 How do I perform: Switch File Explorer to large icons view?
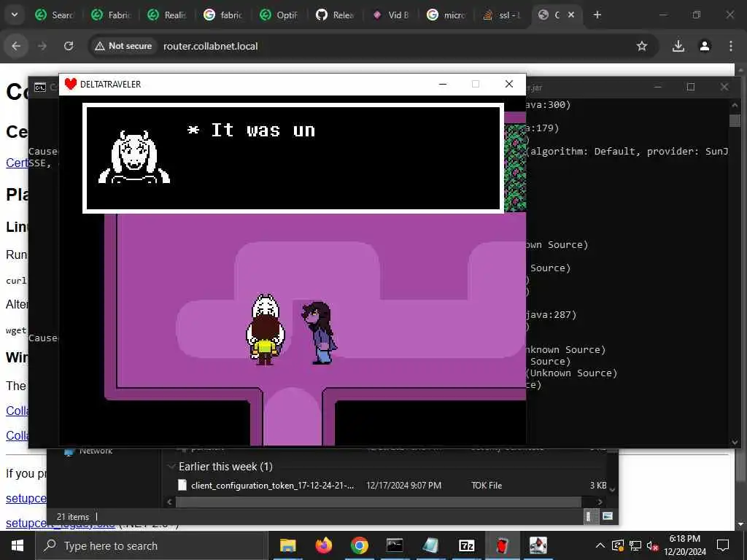tap(608, 516)
